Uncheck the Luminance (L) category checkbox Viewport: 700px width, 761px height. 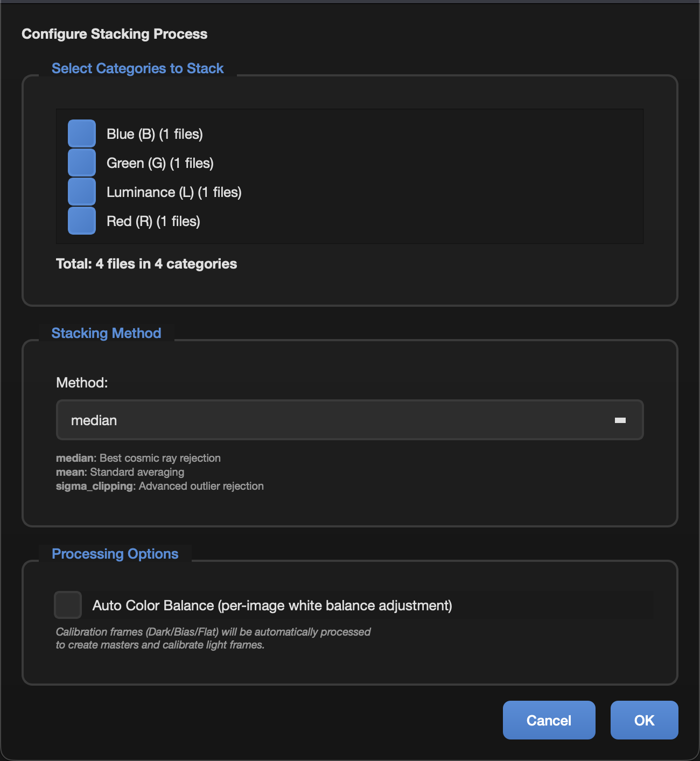coord(81,191)
